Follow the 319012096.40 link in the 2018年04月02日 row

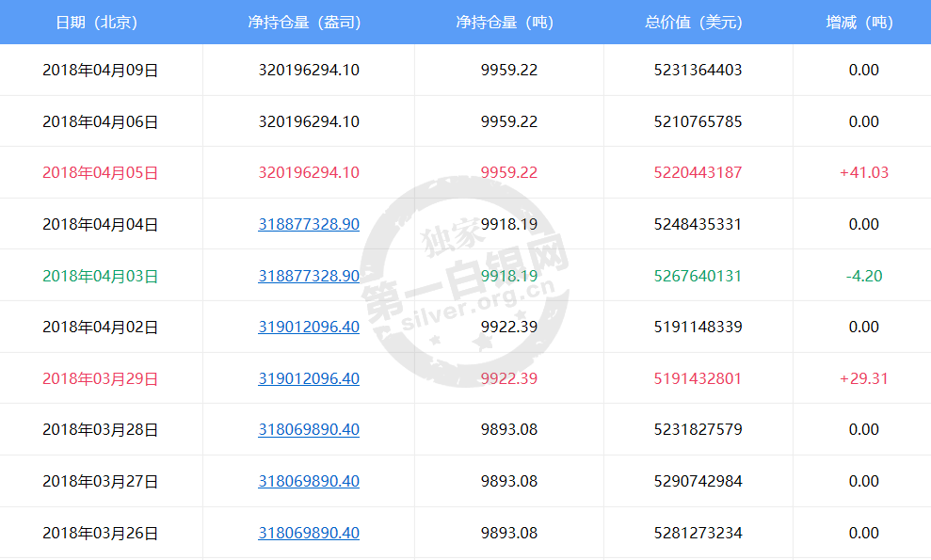309,328
